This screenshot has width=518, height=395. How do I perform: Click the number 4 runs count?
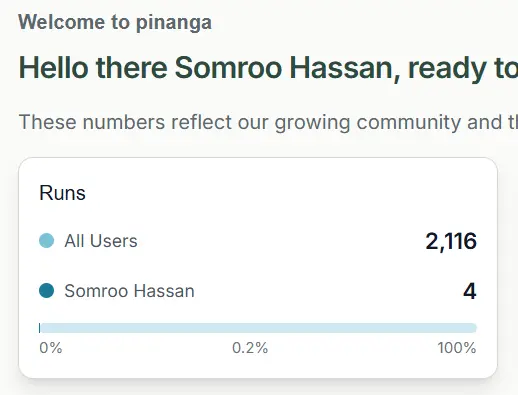(470, 291)
